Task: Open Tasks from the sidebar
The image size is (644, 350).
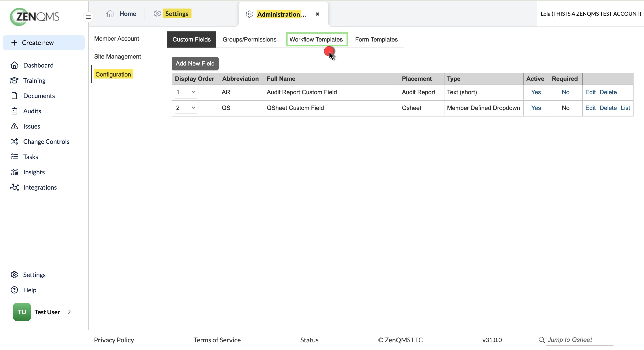Action: tap(30, 157)
